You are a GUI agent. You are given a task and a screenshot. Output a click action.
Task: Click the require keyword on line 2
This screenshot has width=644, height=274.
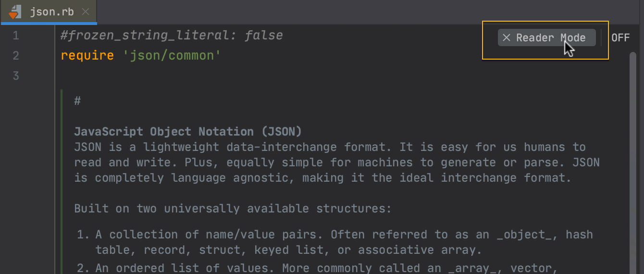point(87,56)
